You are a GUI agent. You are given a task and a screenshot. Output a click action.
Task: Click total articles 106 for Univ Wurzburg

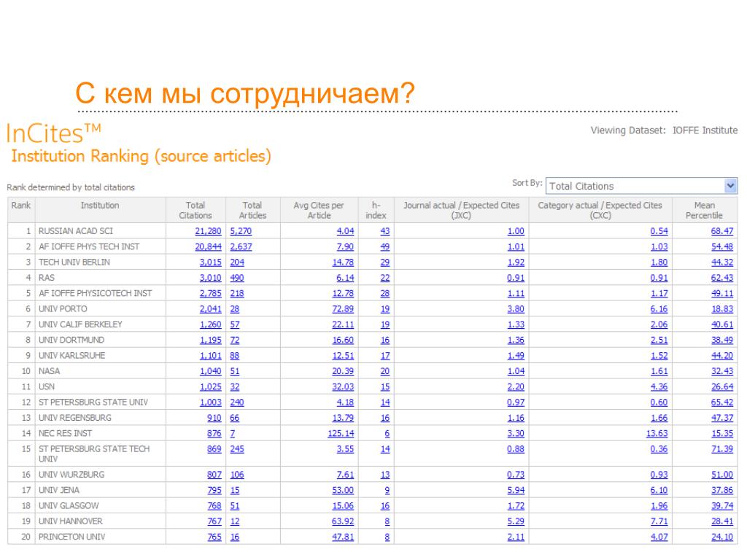pyautogui.click(x=237, y=475)
